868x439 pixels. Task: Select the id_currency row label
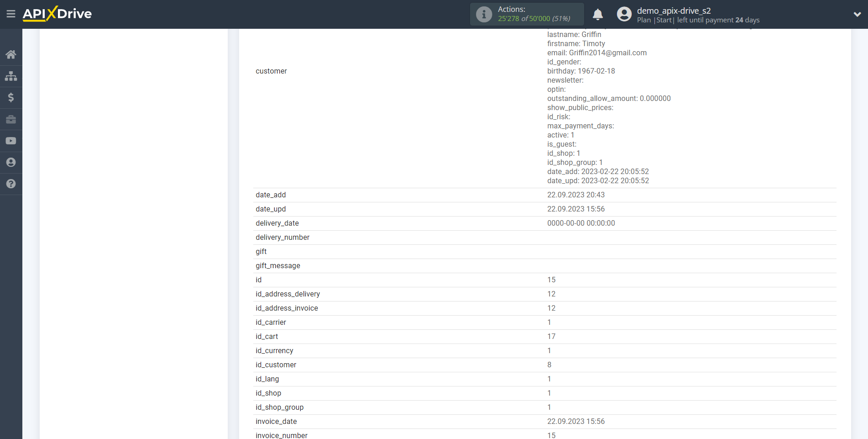click(x=274, y=350)
